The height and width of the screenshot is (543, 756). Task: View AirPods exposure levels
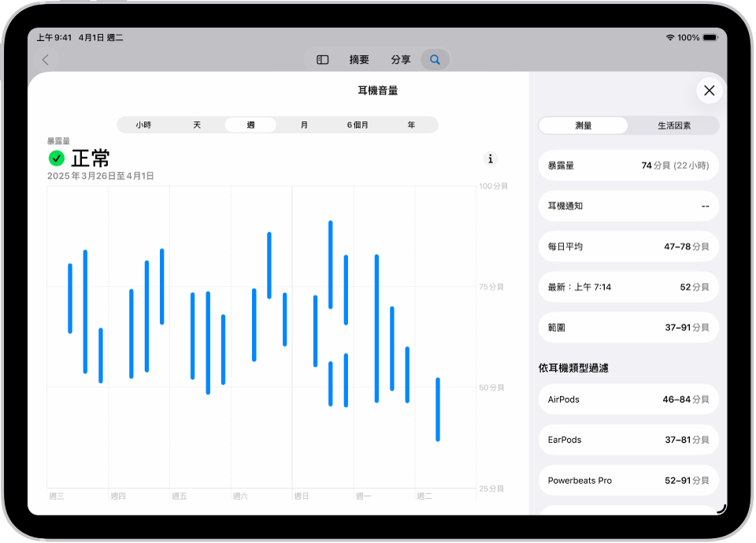click(628, 400)
